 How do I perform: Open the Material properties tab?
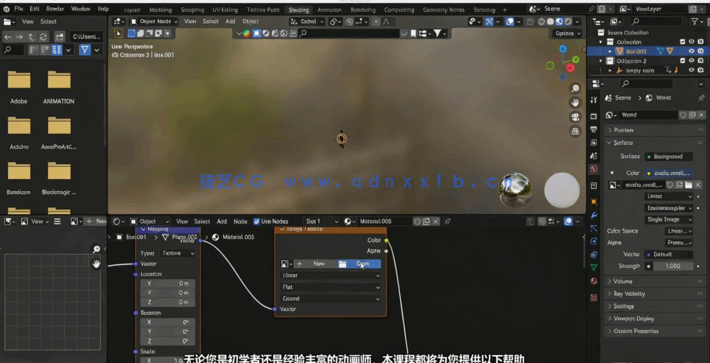tap(594, 281)
